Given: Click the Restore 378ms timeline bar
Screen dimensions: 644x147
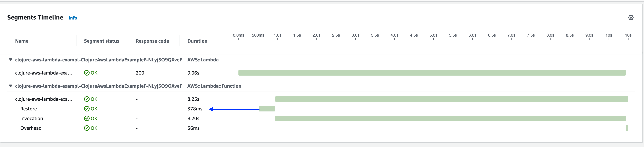Looking at the screenshot, I should [267, 109].
